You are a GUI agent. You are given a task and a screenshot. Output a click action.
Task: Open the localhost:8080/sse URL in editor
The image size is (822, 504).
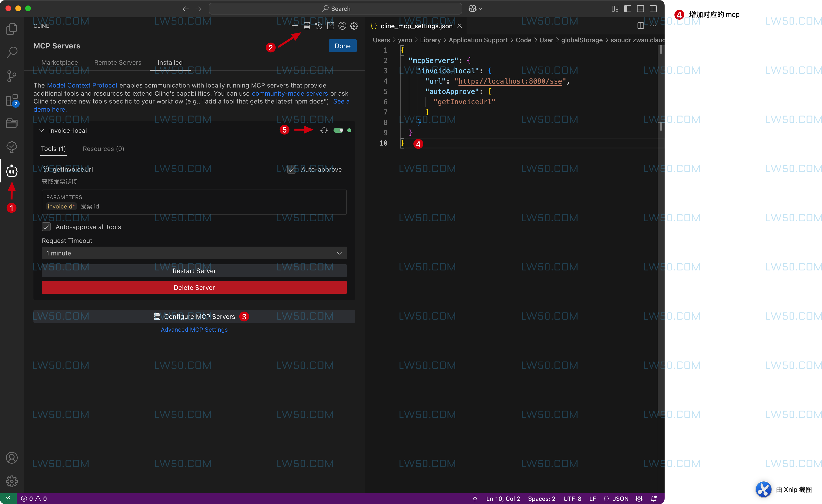coord(510,81)
